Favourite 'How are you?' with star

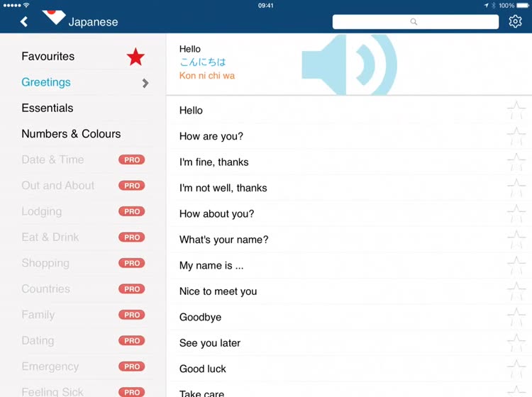click(x=516, y=136)
